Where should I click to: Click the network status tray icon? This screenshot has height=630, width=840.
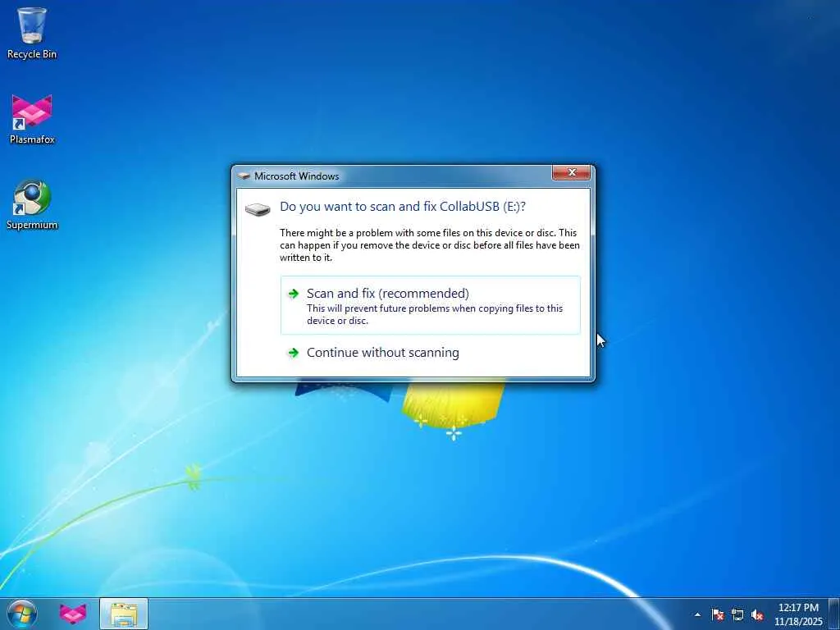click(x=737, y=614)
